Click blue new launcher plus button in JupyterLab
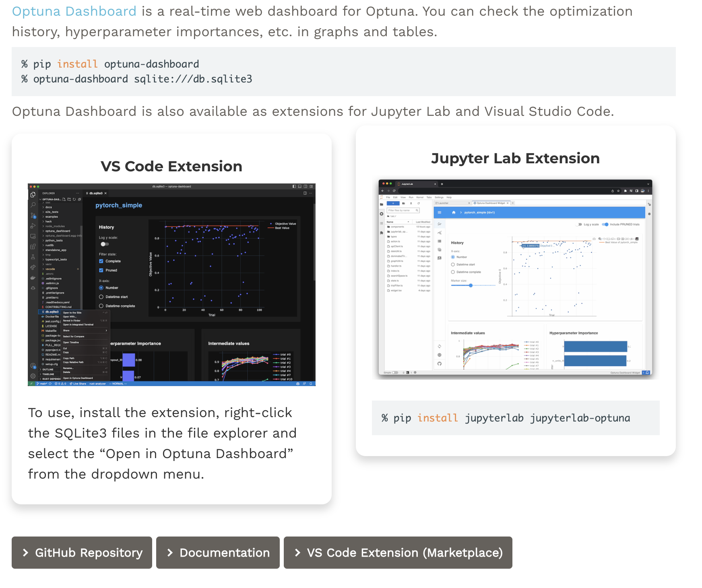The width and height of the screenshot is (702, 588). (x=393, y=204)
